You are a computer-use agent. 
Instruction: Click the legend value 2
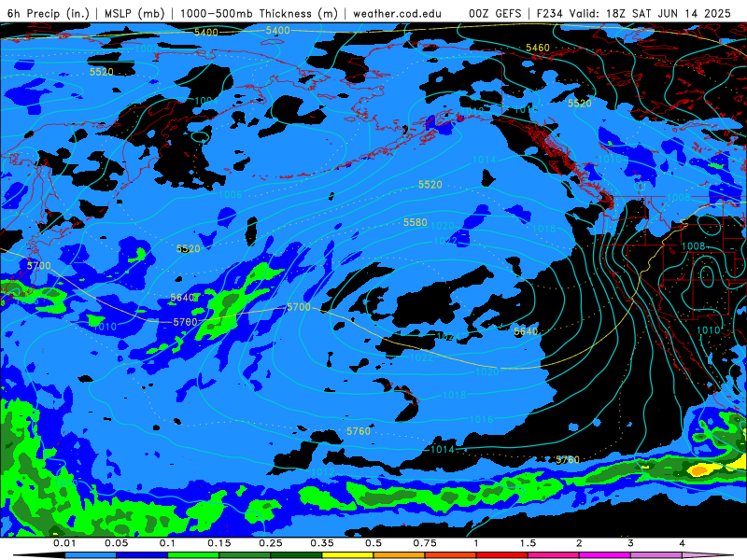[579, 543]
